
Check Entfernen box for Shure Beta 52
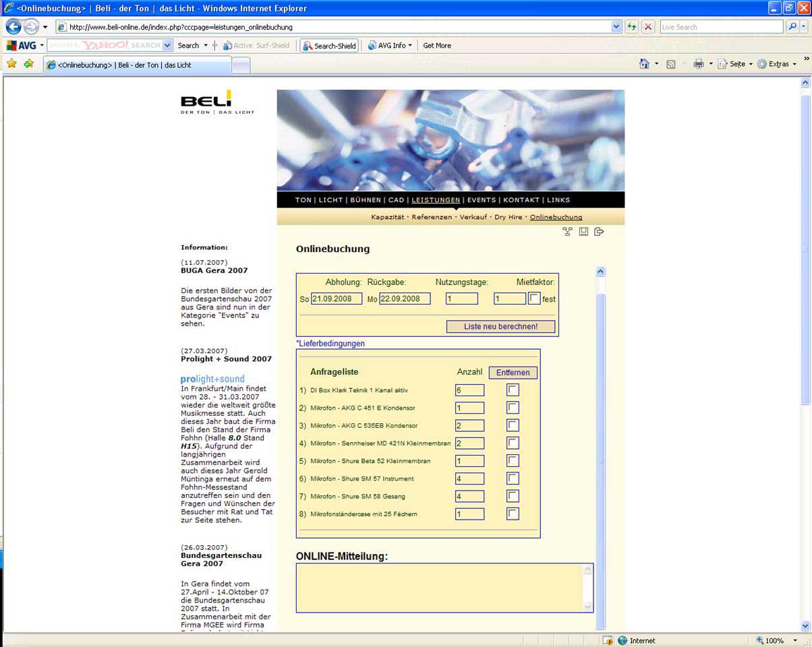[513, 460]
